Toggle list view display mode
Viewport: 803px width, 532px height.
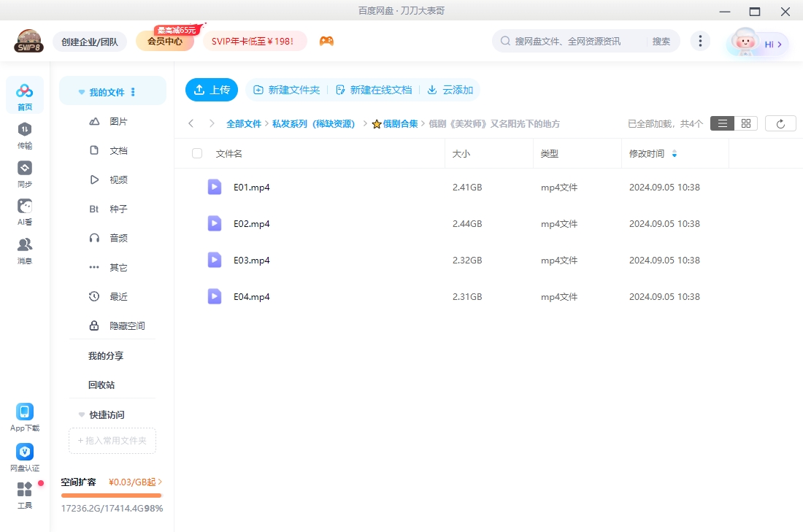tap(722, 123)
